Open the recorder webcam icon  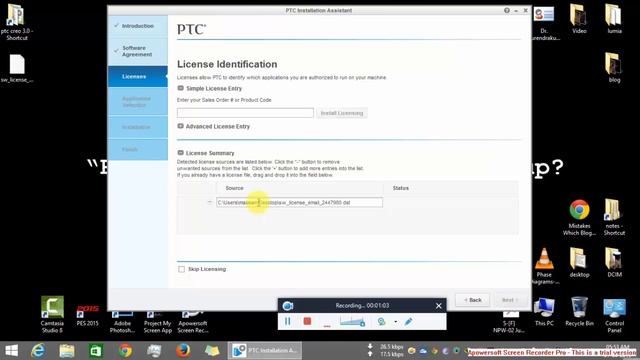381,322
